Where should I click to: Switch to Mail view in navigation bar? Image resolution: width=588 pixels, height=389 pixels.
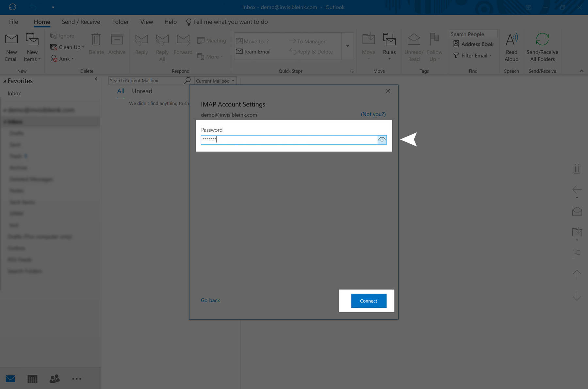pyautogui.click(x=10, y=379)
